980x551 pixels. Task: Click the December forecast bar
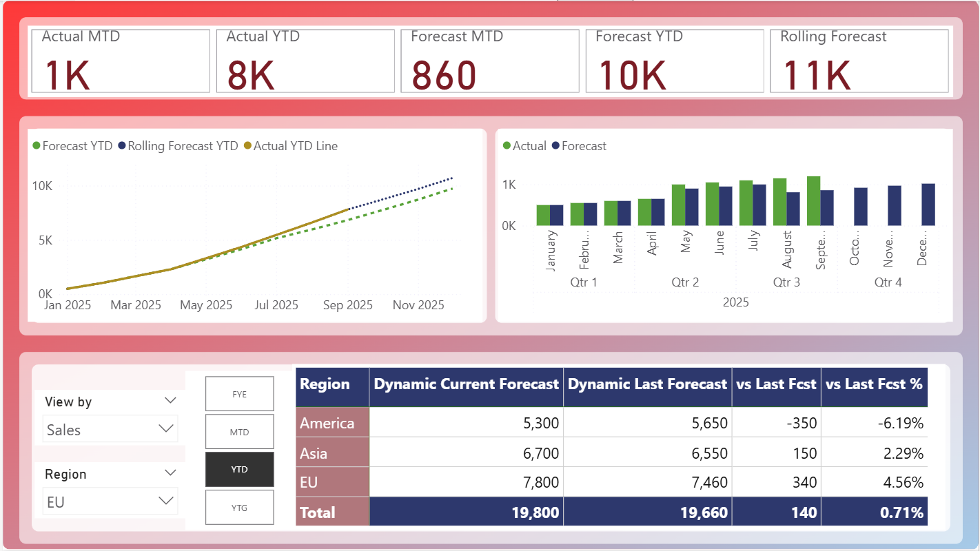[928, 205]
